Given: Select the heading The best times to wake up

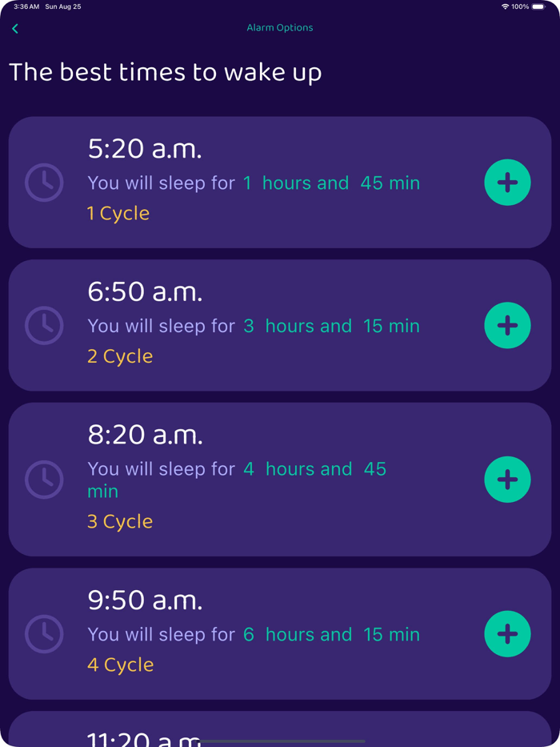Looking at the screenshot, I should tap(165, 72).
